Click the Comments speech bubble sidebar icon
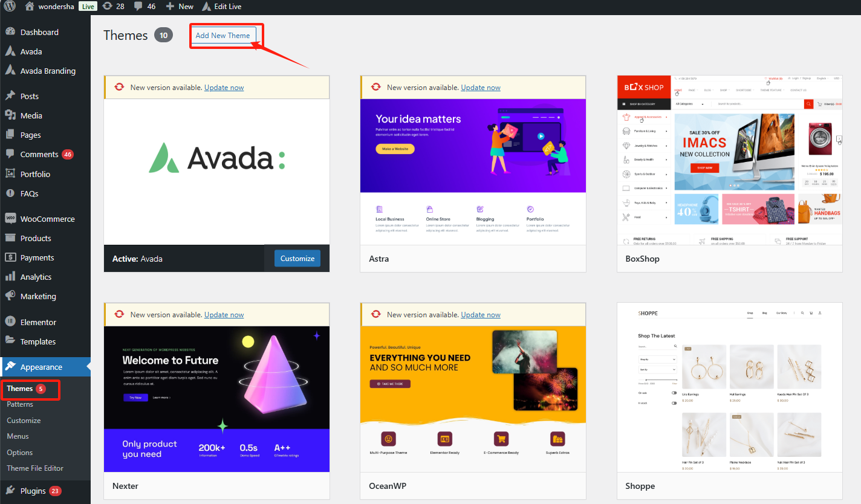Viewport: 861px width, 504px height. tap(10, 154)
